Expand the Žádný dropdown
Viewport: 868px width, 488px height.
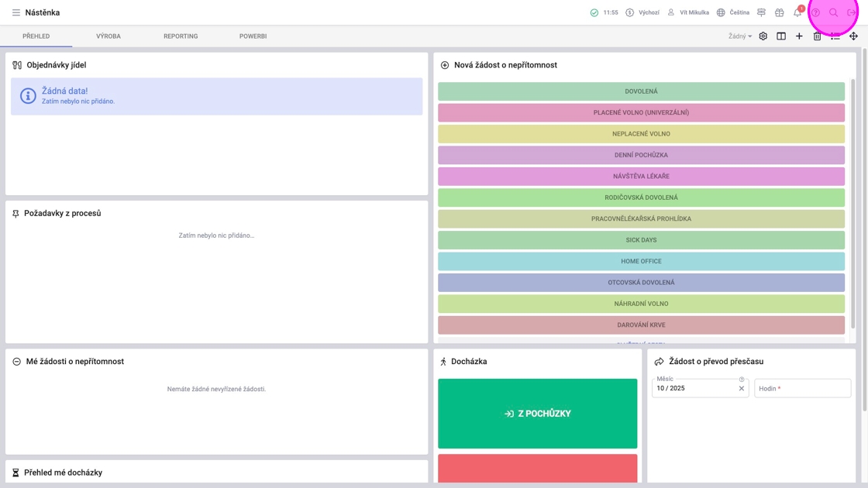click(x=739, y=36)
